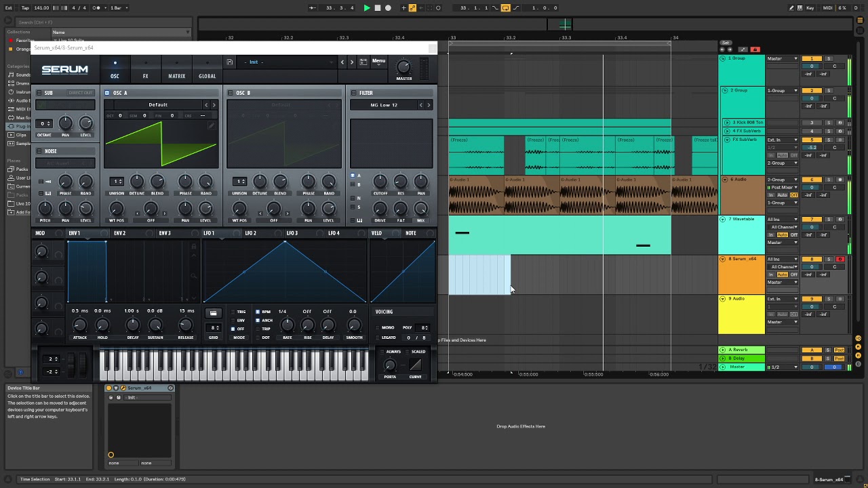Click the envelope ATTACK knob

(79, 325)
